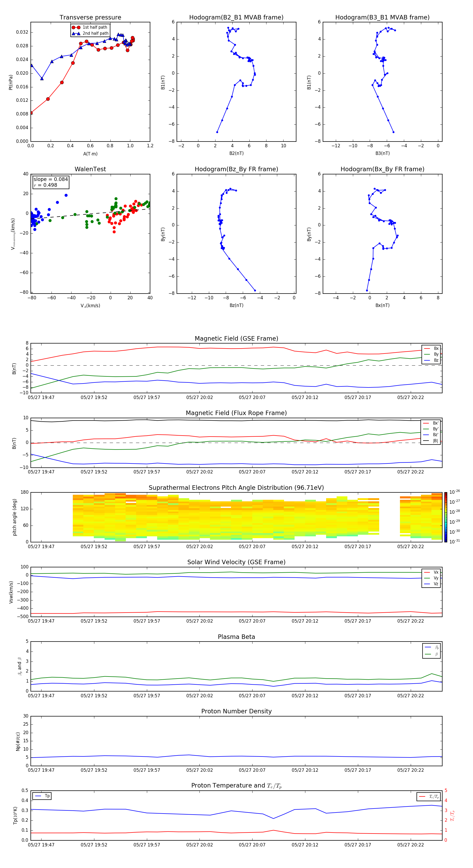Viewport: 473px width, 868px height.
Task: Click 'Hodogram(B2_B1 MVAB frame)' title
Action: [x=236, y=18]
